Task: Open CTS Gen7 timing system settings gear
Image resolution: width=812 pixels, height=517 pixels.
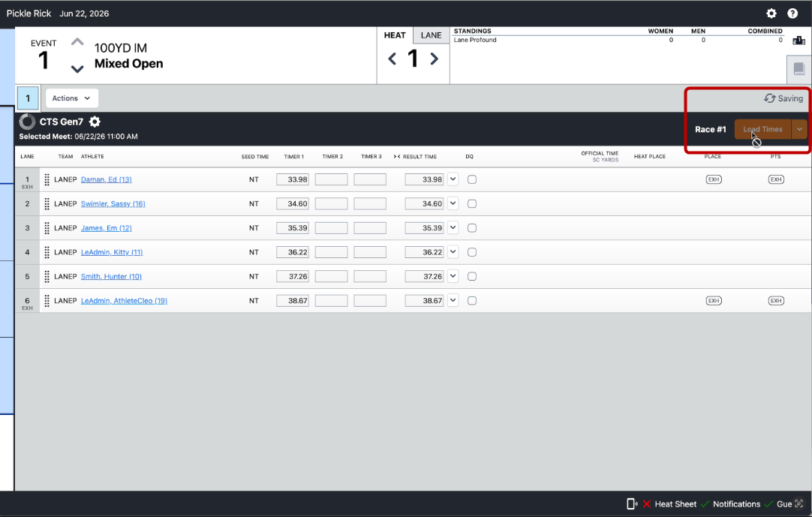Action: (95, 122)
